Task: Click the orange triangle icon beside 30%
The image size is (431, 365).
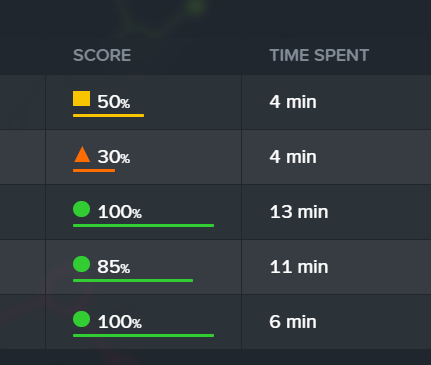Action: [82, 154]
